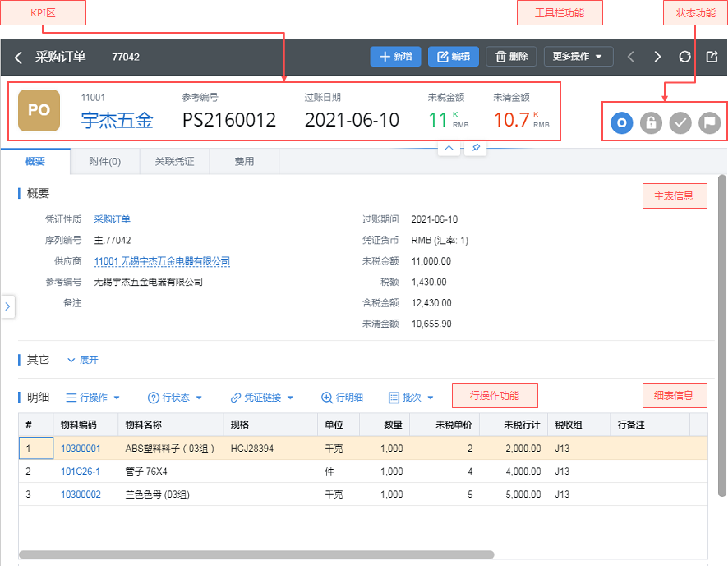Click the gold PO document icon
The image size is (728, 566).
tap(39, 111)
